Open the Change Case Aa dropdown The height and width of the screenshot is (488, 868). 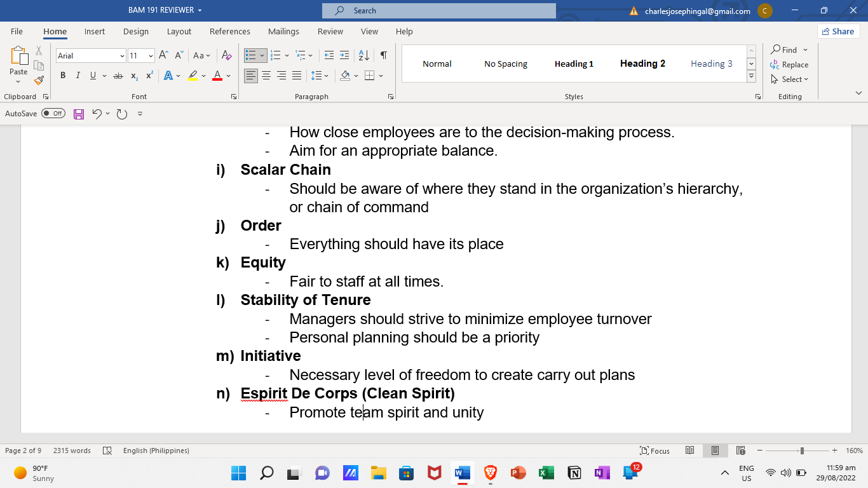[x=201, y=55]
